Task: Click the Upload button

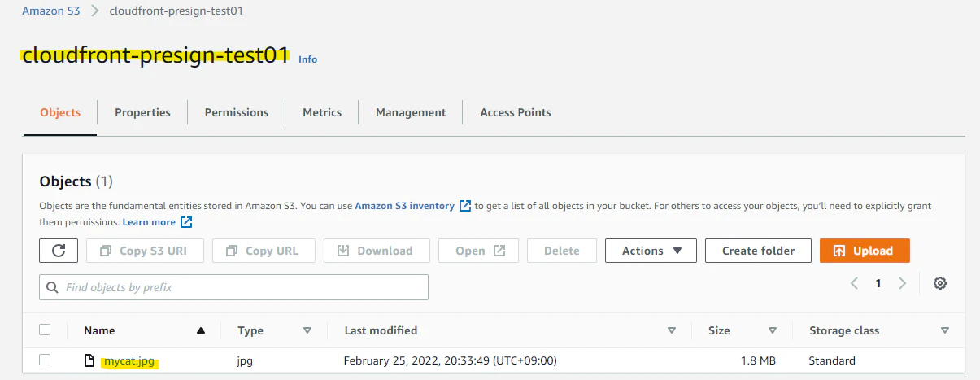Action: point(865,251)
